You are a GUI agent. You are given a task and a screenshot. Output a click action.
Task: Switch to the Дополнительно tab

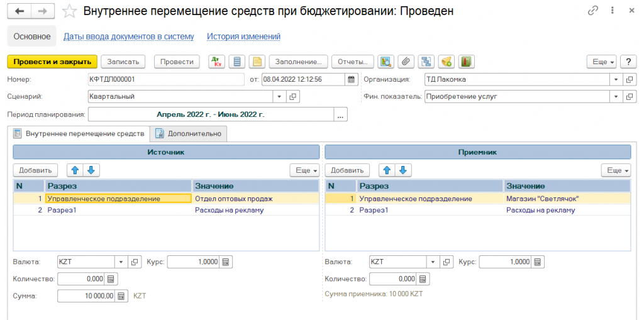click(x=189, y=133)
